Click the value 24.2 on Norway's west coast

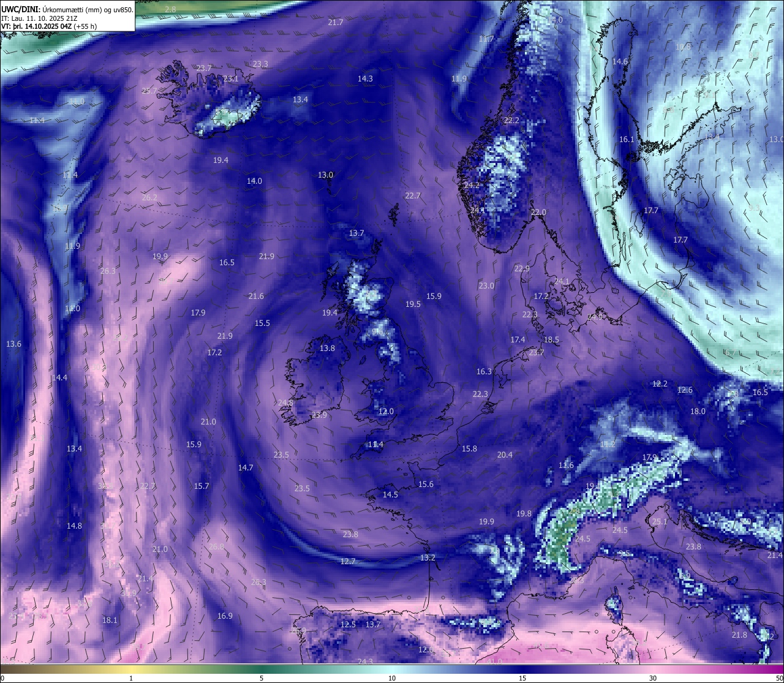pyautogui.click(x=472, y=185)
